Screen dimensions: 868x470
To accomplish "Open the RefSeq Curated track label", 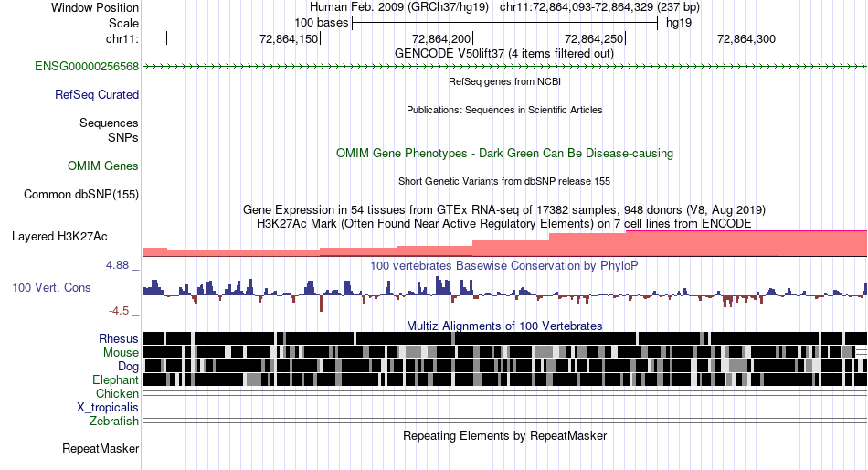I will coord(96,95).
